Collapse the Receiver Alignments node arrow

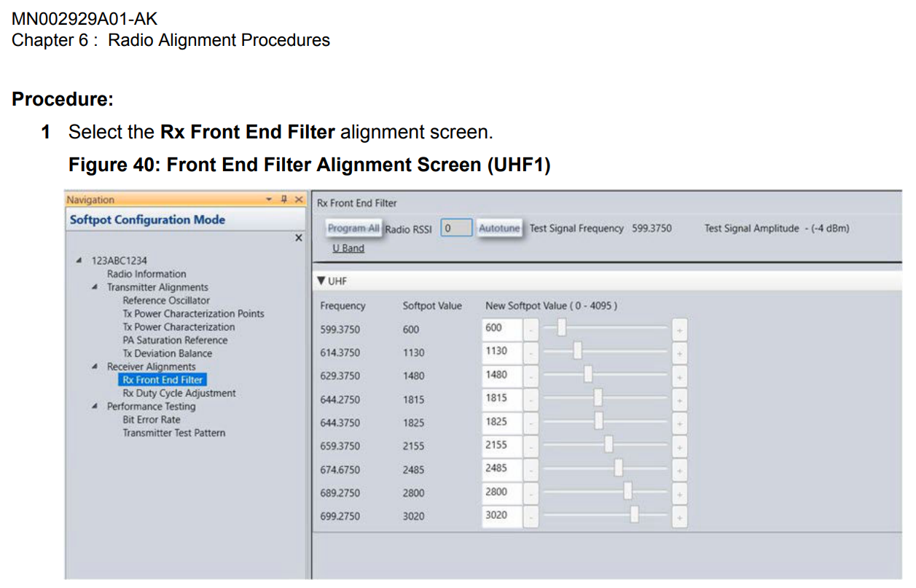point(95,367)
